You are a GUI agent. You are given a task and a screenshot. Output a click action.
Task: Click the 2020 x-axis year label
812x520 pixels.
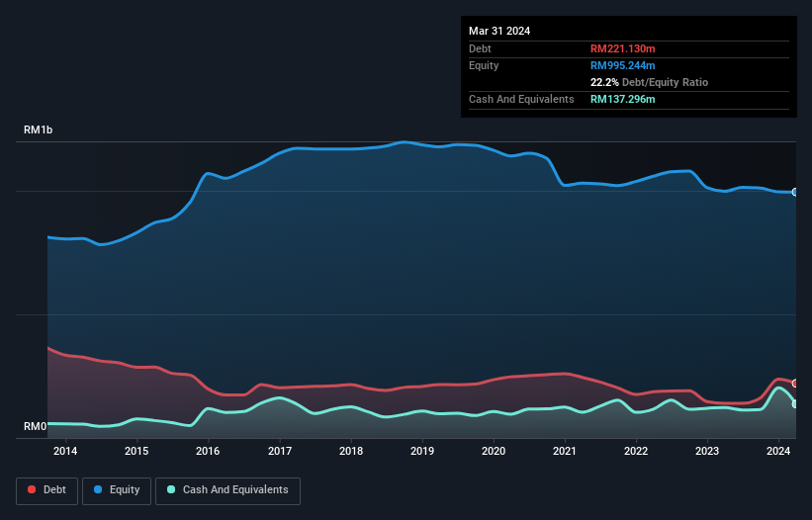(494, 452)
